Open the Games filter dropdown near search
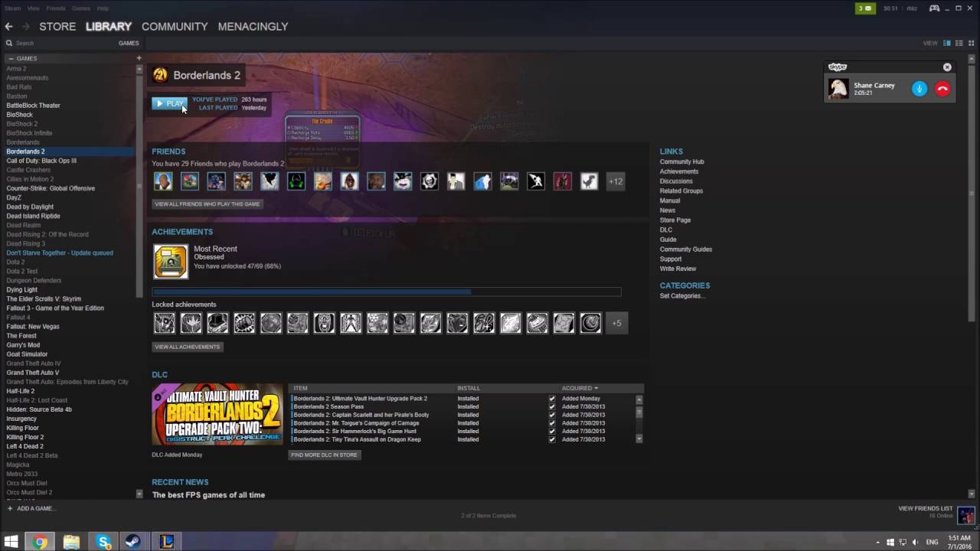The height and width of the screenshot is (551, 980). tap(128, 44)
